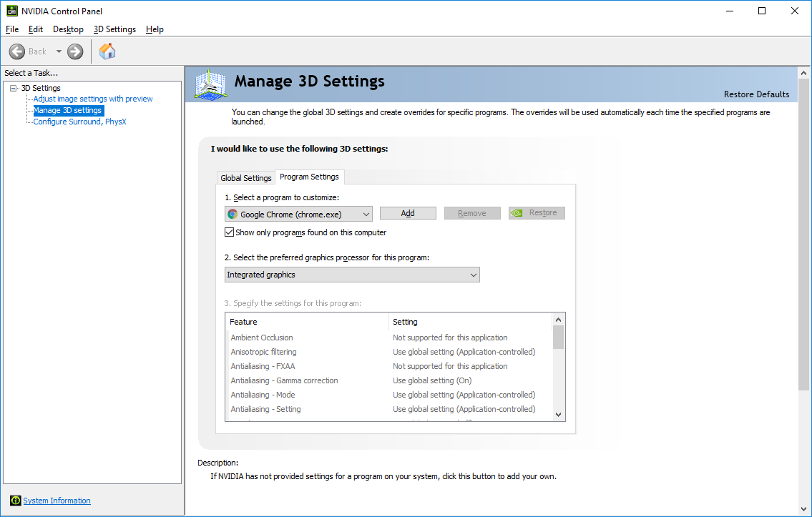The width and height of the screenshot is (812, 517).
Task: Click the Home icon in toolbar
Action: click(x=107, y=51)
